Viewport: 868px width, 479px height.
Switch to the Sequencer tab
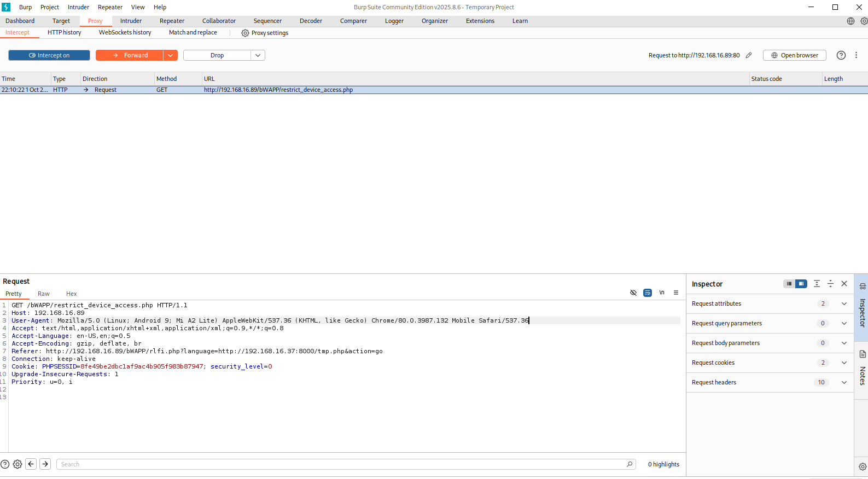click(267, 21)
